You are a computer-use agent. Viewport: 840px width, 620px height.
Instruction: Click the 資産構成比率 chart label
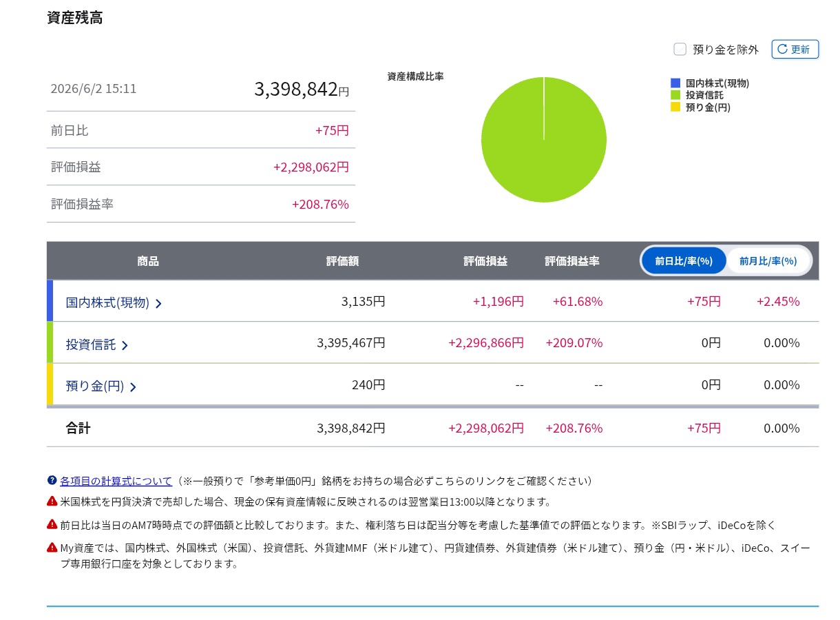[x=415, y=76]
